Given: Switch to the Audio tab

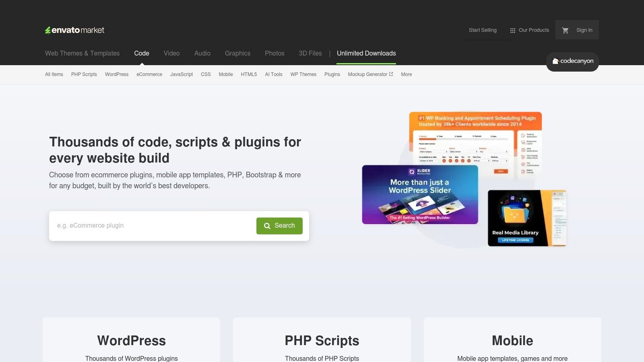Looking at the screenshot, I should pos(202,53).
